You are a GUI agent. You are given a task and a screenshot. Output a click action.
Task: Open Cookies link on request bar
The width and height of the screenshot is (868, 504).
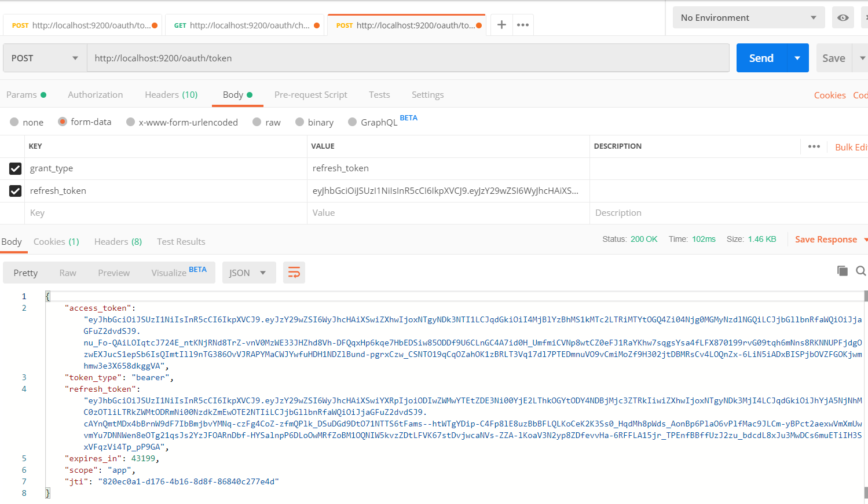[x=830, y=95]
